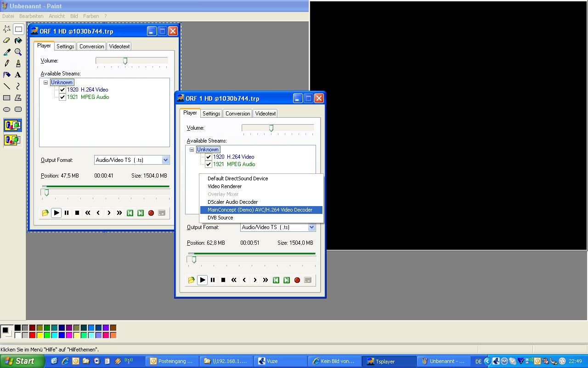This screenshot has height=368, width=588.
Task: Click the Windows Start button
Action: tap(23, 361)
